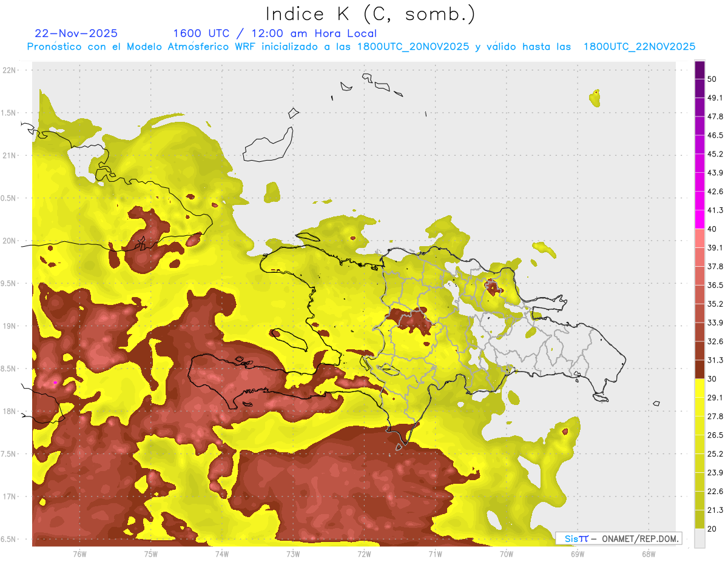Click the colorbar value 35.2

coord(715,304)
